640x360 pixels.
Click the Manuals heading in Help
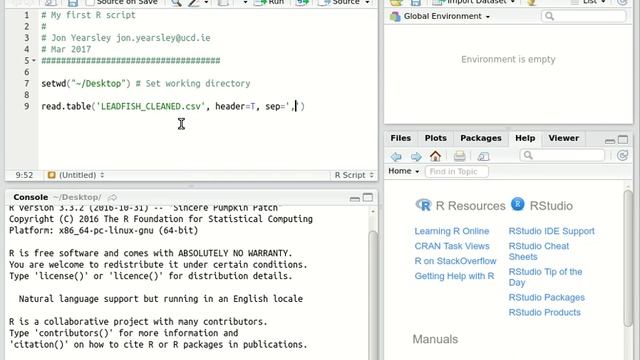[435, 339]
